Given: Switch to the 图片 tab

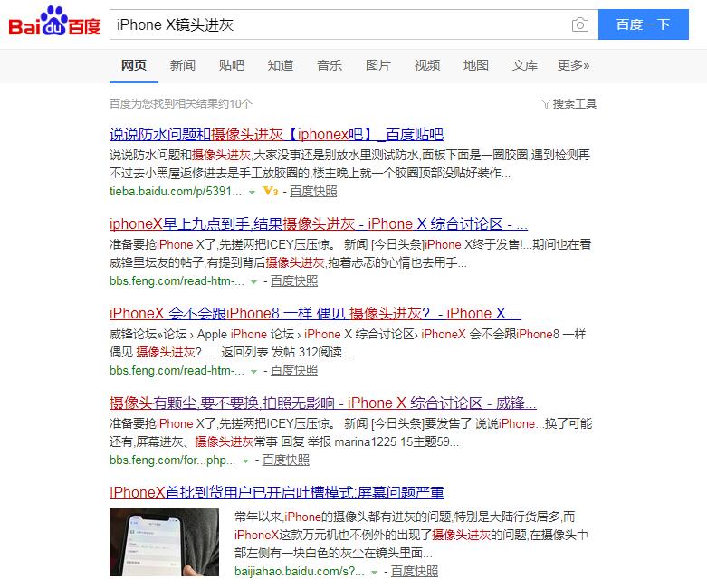Looking at the screenshot, I should tap(377, 65).
